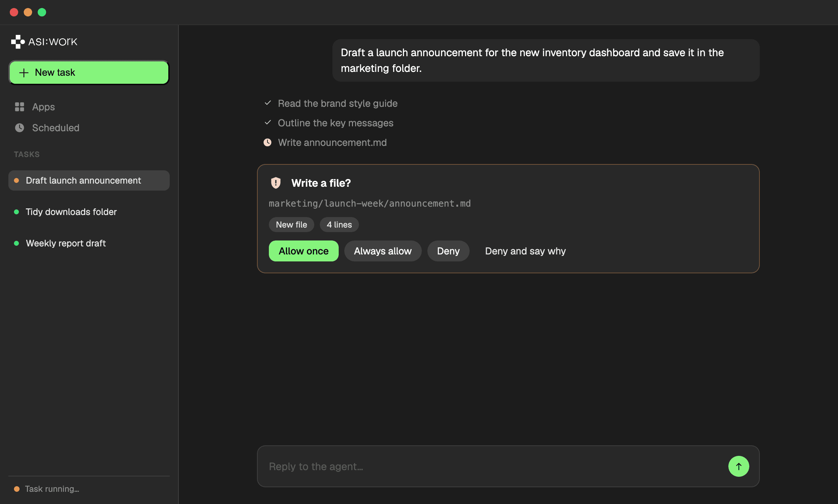
Task: Click the orange dot beside Task running
Action: [x=16, y=489]
